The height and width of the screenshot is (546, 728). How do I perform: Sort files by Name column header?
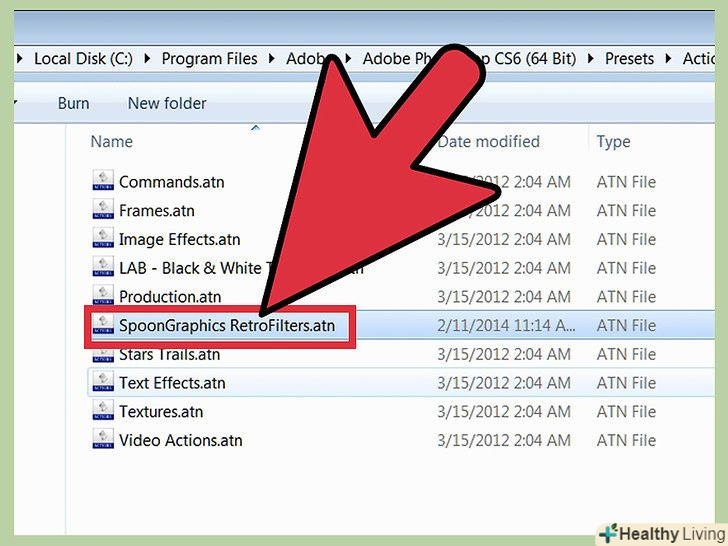pos(111,141)
